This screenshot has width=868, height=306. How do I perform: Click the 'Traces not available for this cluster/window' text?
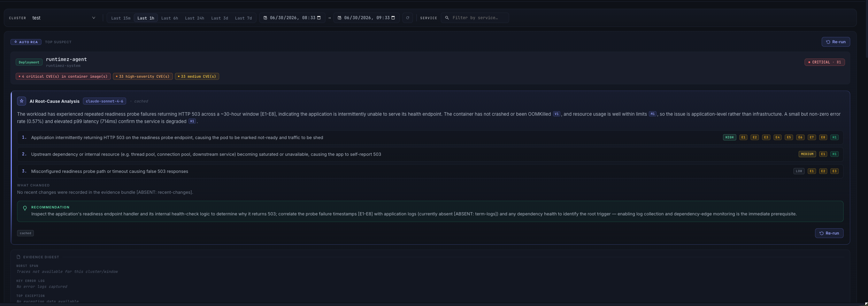(x=67, y=272)
